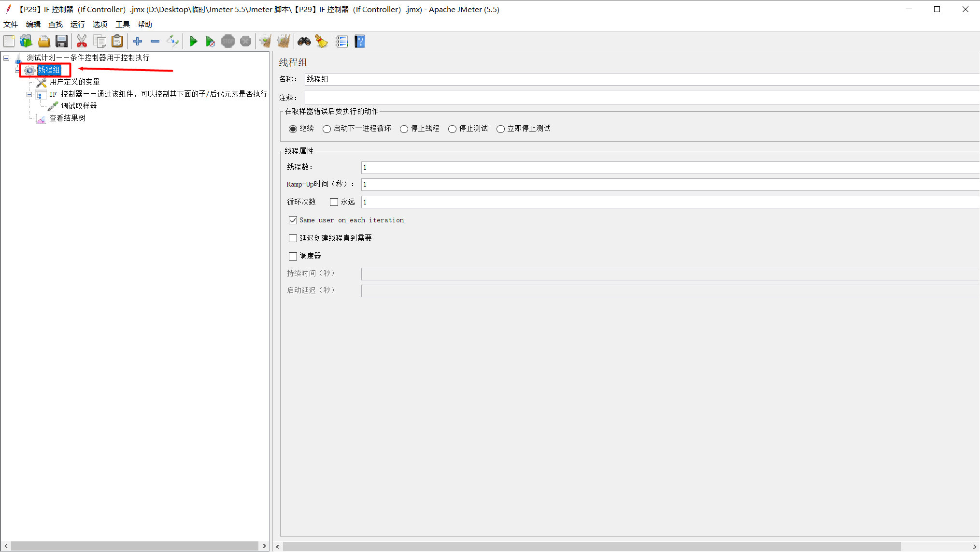Click the right panel horizontal scrollbar thumb
The width and height of the screenshot is (980, 552).
click(592, 546)
